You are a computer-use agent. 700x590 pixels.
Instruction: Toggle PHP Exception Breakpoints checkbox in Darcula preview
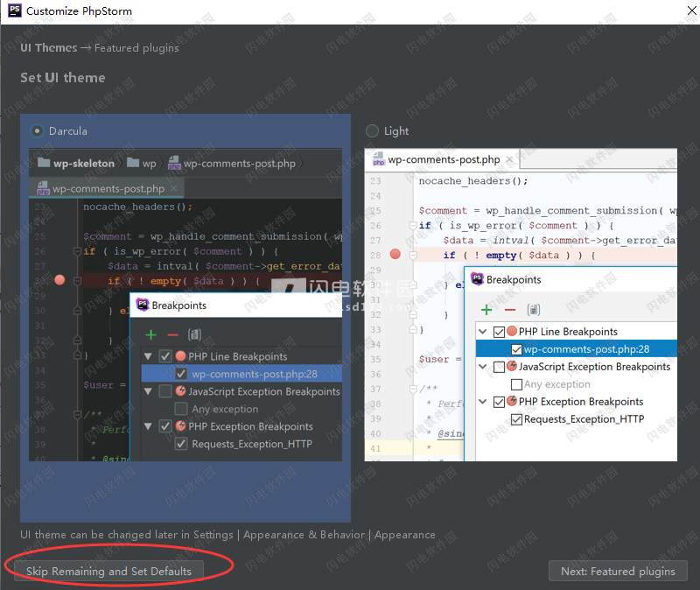point(165,425)
